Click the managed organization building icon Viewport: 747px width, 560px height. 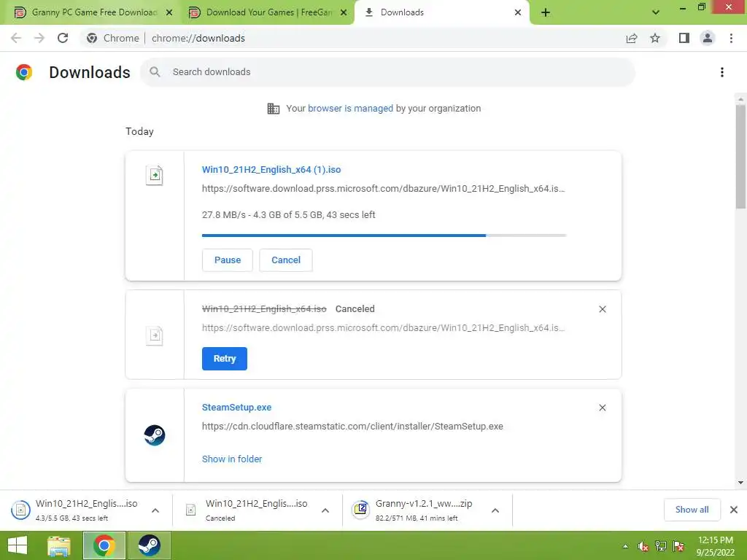pyautogui.click(x=274, y=109)
